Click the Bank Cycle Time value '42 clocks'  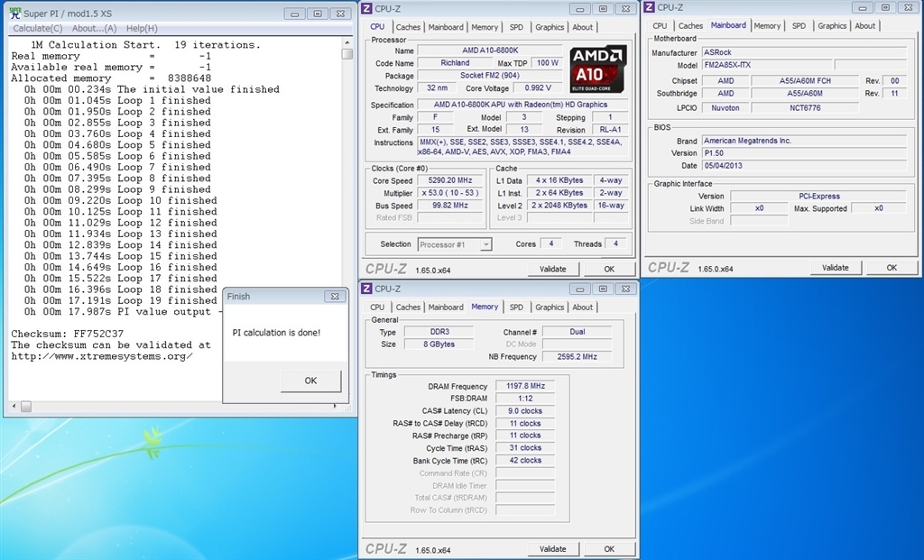525,461
